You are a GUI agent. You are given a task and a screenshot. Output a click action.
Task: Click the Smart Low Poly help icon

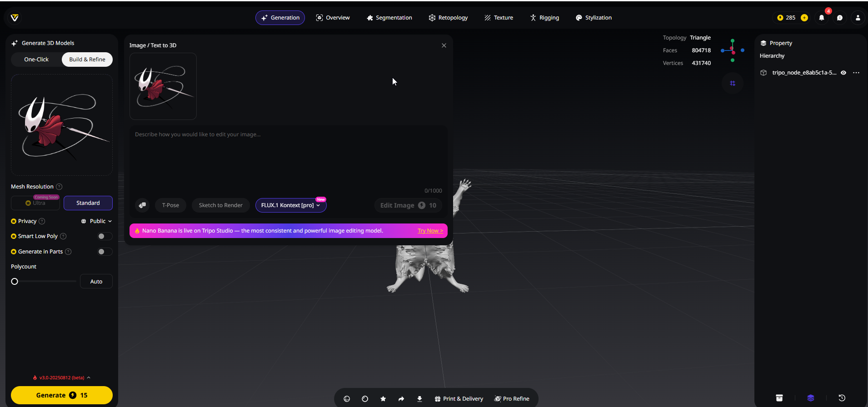[x=63, y=236]
